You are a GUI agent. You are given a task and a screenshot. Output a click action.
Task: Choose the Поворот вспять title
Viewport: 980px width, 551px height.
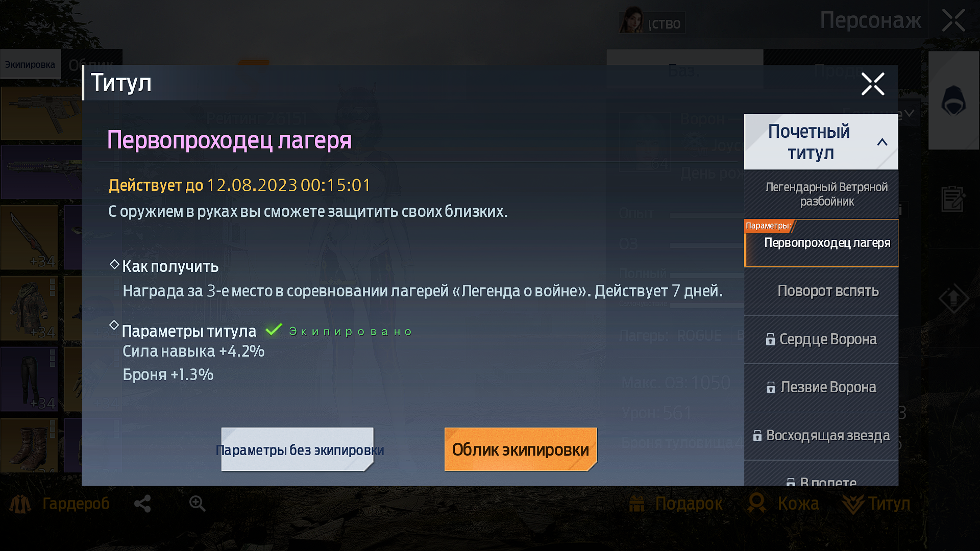[x=821, y=291]
